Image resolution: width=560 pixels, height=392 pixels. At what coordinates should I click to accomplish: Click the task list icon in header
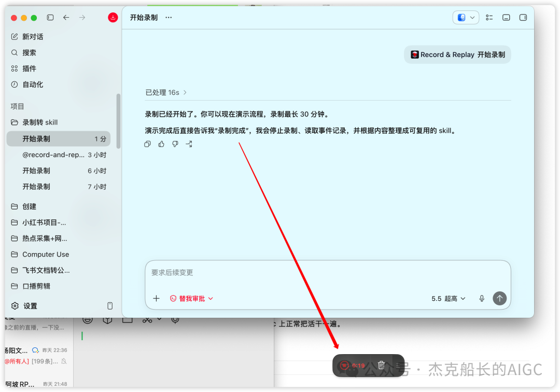(x=489, y=18)
